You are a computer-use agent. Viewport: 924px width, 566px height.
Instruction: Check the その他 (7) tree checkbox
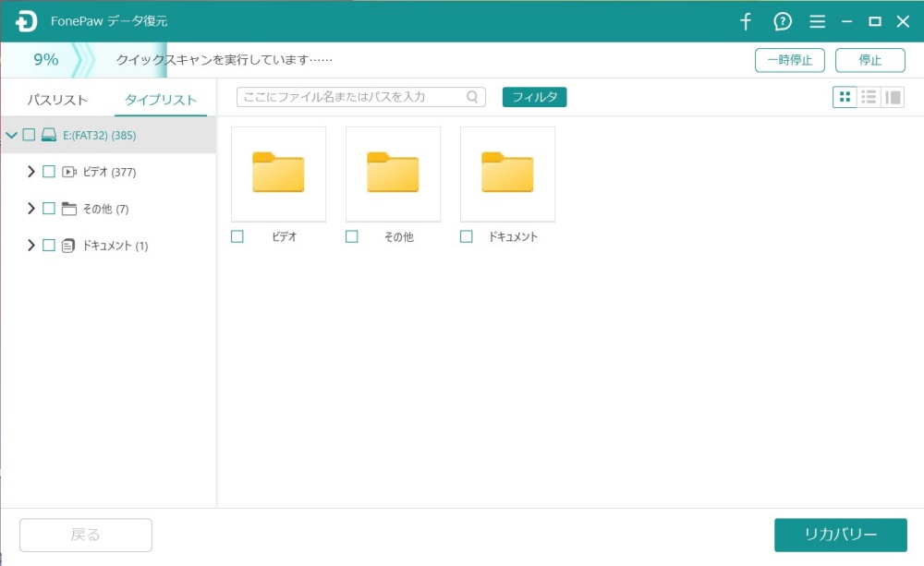click(x=49, y=209)
